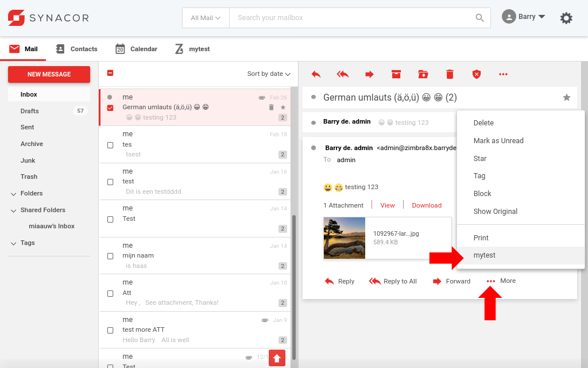Viewport: 588px width, 368px height.
Task: Click the star icon in the German umlauts row
Action: (x=283, y=108)
